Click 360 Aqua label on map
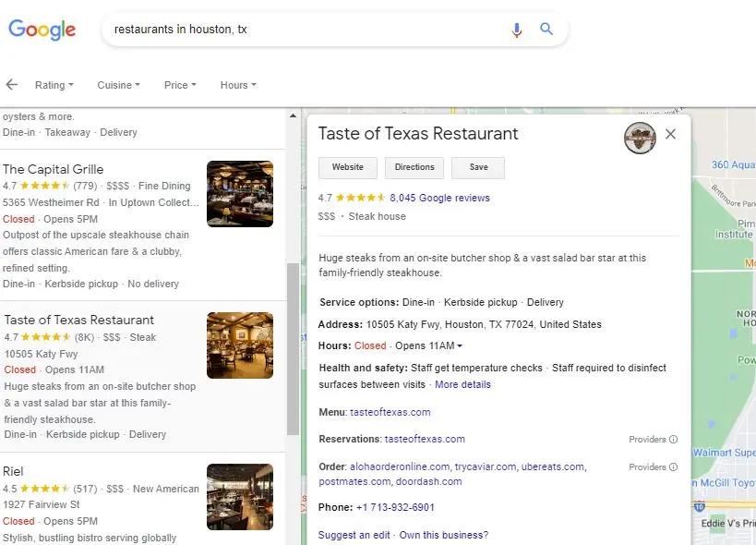Viewport: 756px width, 545px height. 733,164
